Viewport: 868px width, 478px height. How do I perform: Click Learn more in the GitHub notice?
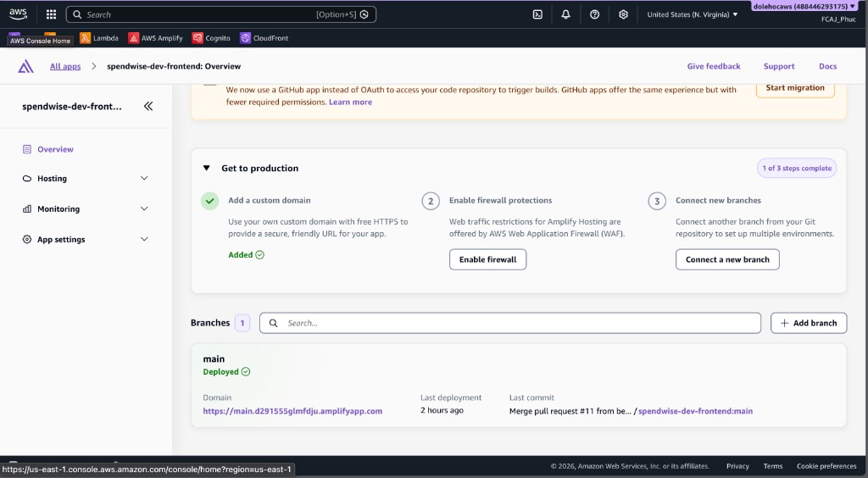click(x=350, y=103)
